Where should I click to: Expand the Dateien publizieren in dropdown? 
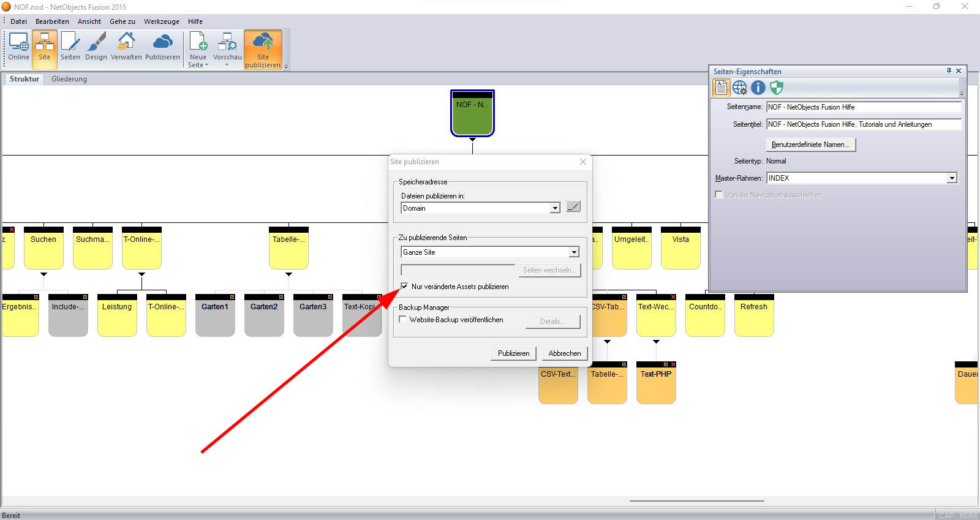[555, 208]
